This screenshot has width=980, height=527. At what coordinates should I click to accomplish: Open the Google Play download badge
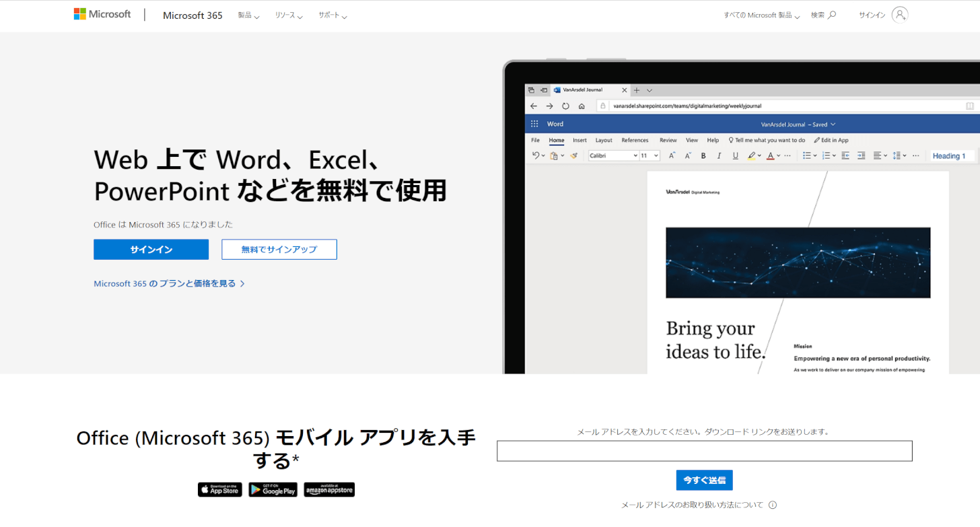point(273,489)
